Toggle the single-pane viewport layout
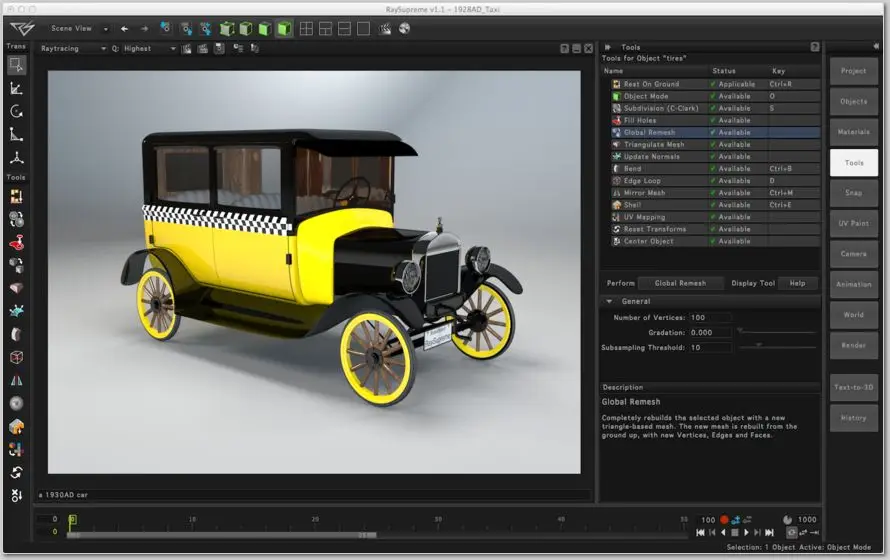 [364, 28]
